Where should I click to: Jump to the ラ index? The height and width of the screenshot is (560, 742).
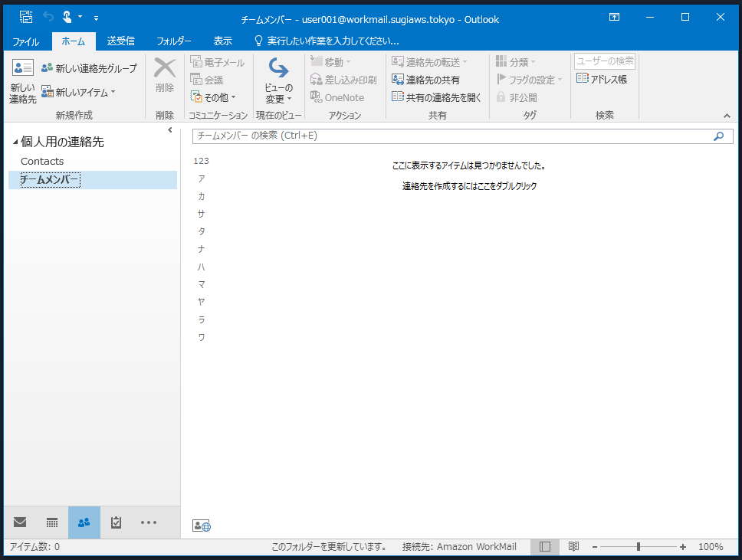pos(202,319)
